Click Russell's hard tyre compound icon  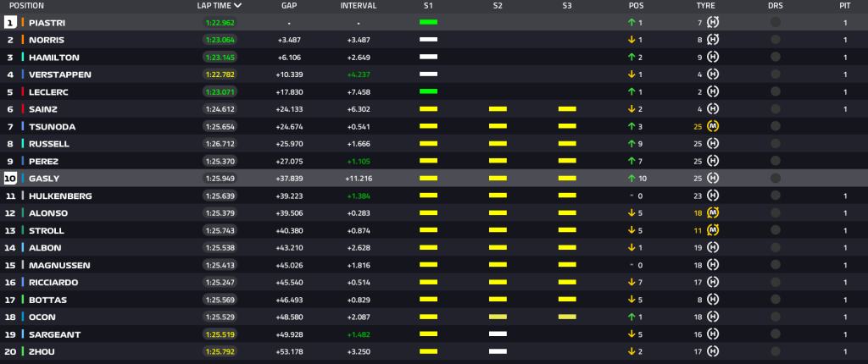713,144
